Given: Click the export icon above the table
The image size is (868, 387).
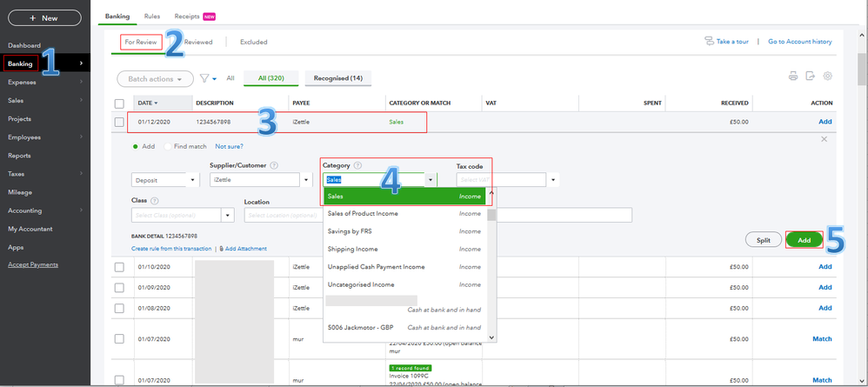Looking at the screenshot, I should (810, 77).
